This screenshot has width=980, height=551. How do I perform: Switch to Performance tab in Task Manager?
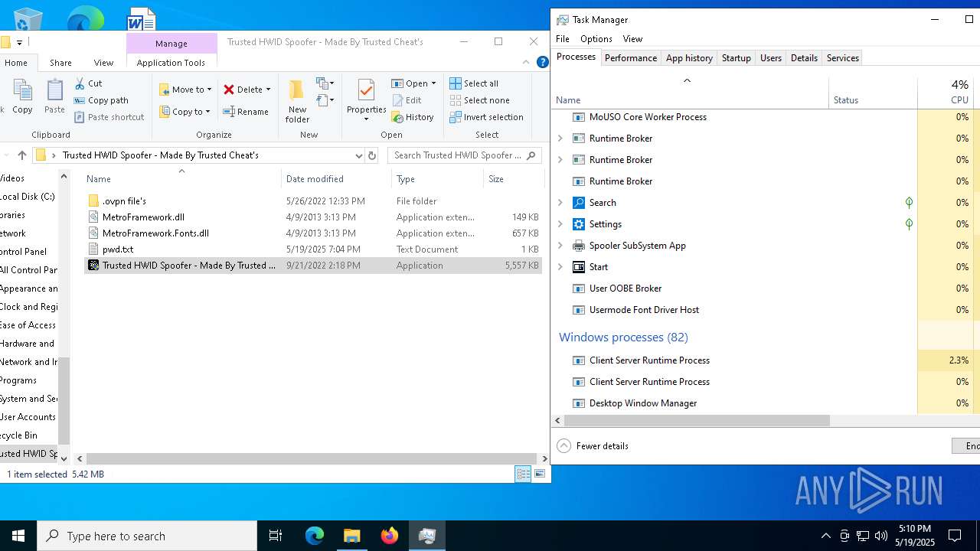(631, 58)
